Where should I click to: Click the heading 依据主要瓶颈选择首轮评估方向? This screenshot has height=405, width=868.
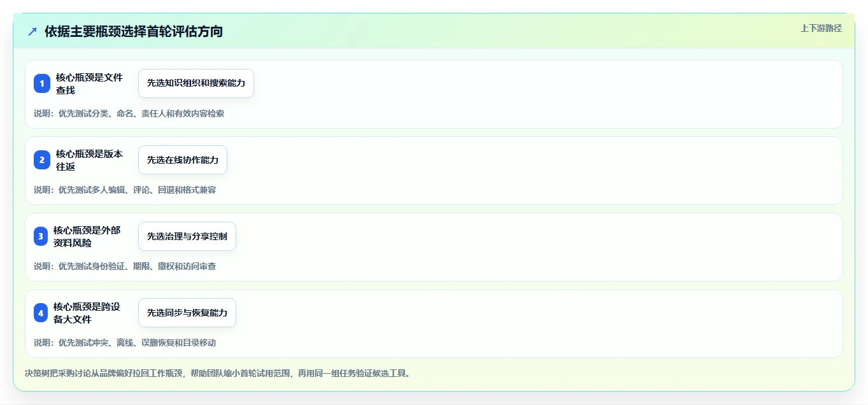(x=134, y=31)
